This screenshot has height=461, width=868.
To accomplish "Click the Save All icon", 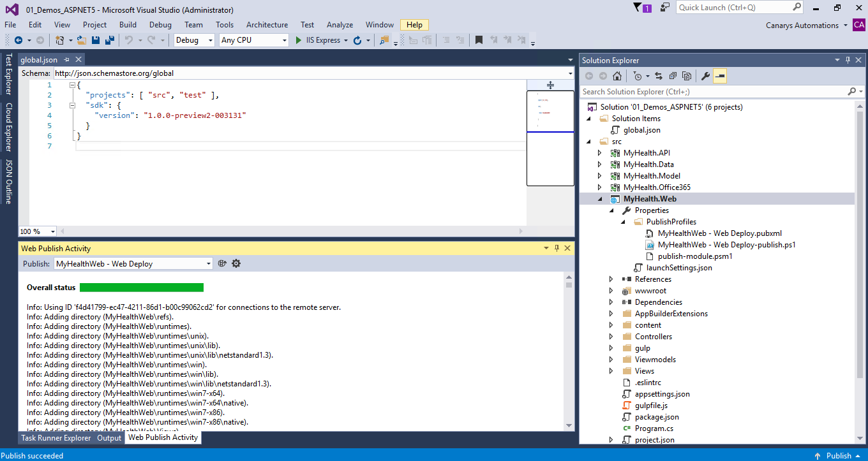I will [x=110, y=40].
